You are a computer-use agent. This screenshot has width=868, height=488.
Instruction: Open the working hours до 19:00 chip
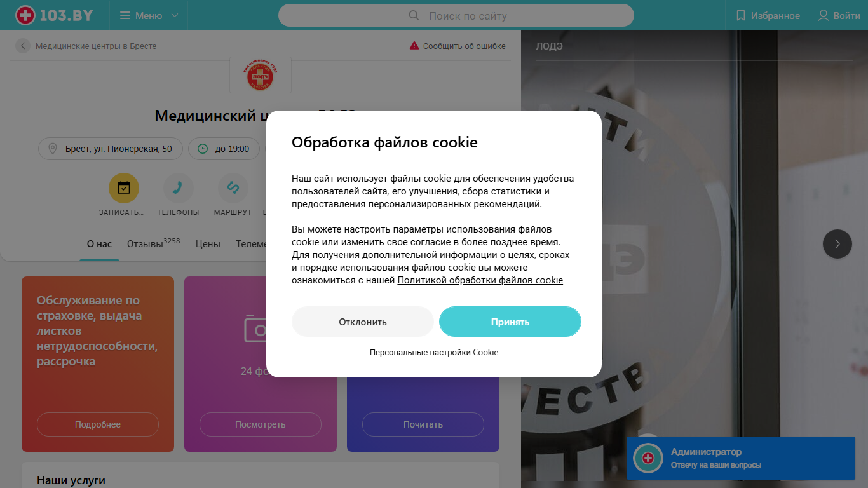[x=224, y=149]
